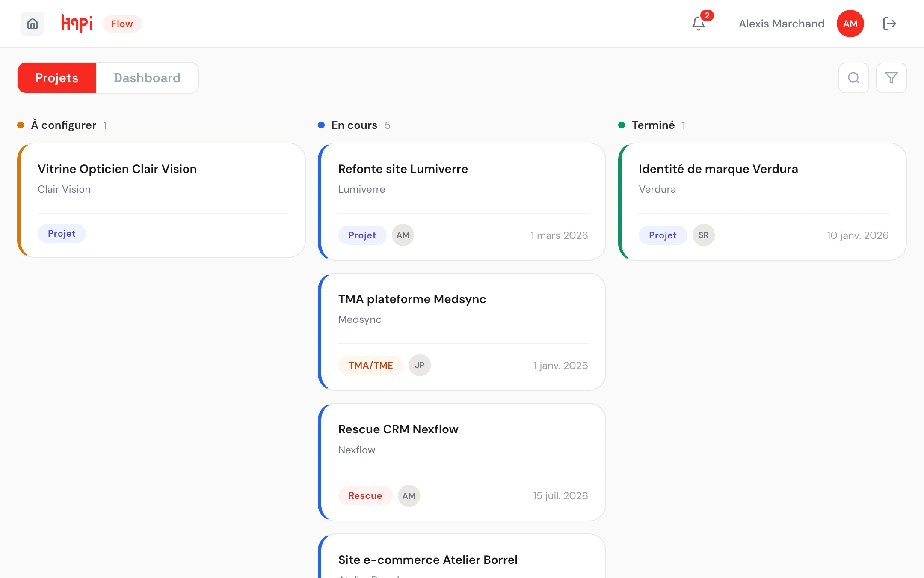
Task: Click the client name Clair Vision
Action: coord(64,189)
